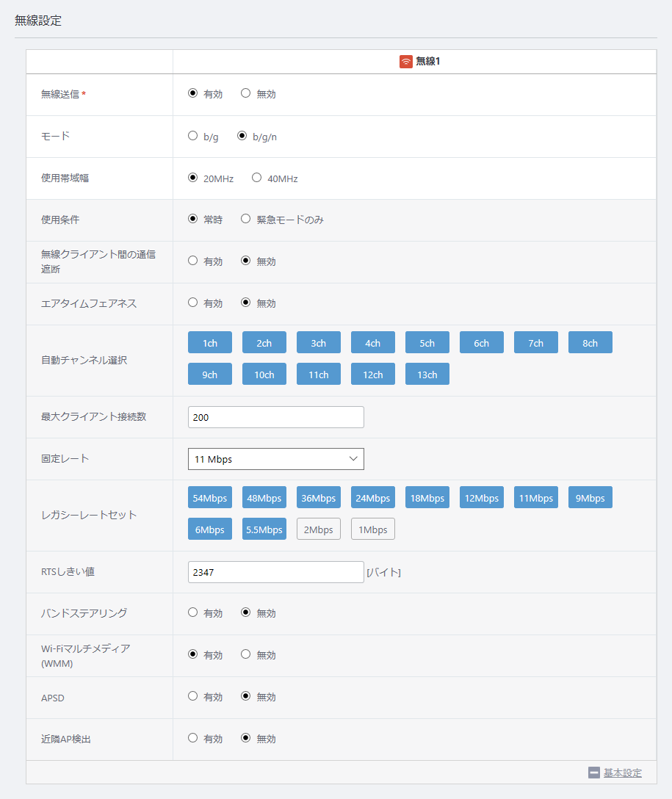This screenshot has height=799, width=672.
Task: Toggle the 12ch channel button
Action: pyautogui.click(x=373, y=374)
